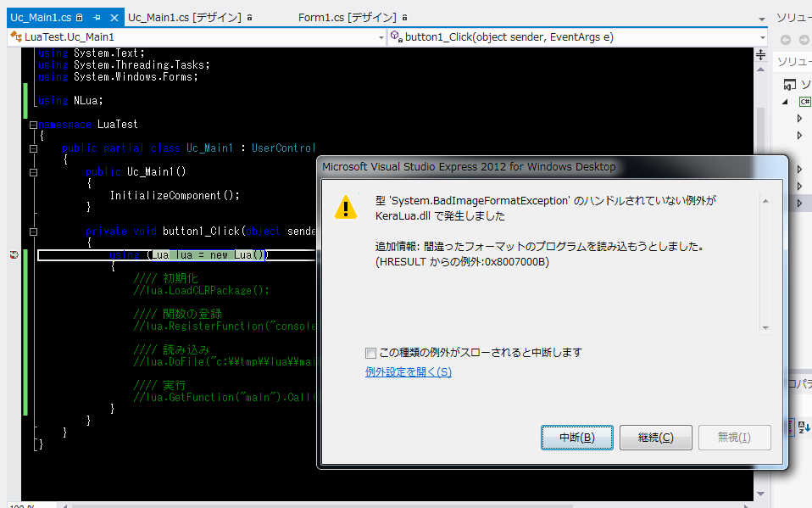This screenshot has width=812, height=508.
Task: Click the exception marker in editor margin
Action: tap(14, 255)
